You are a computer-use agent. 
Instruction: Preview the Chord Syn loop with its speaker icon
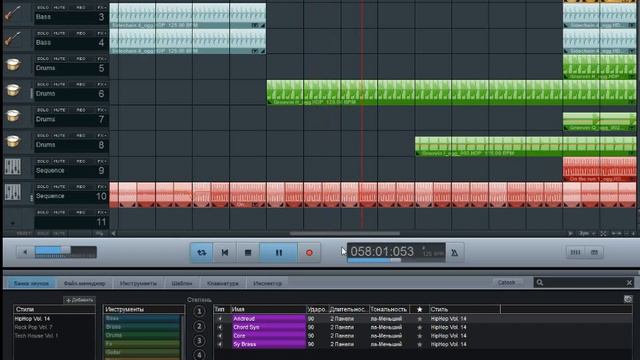tap(220, 327)
